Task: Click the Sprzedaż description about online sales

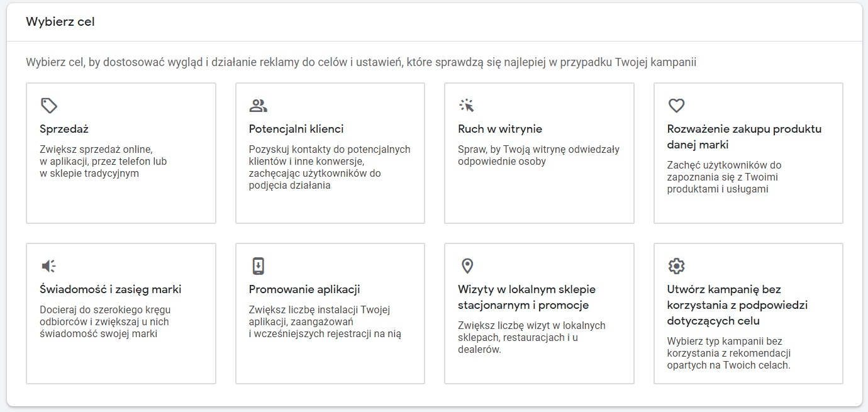Action: click(103, 161)
